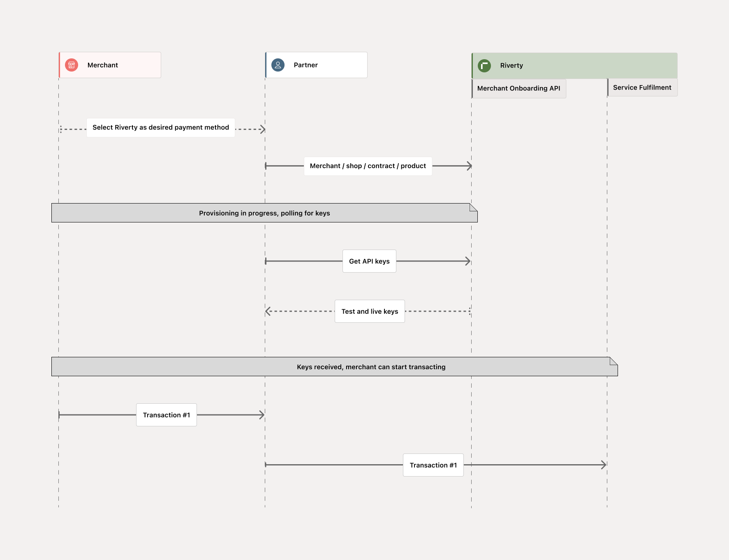Click the Service Fulfilment box
The width and height of the screenshot is (729, 560).
[642, 88]
